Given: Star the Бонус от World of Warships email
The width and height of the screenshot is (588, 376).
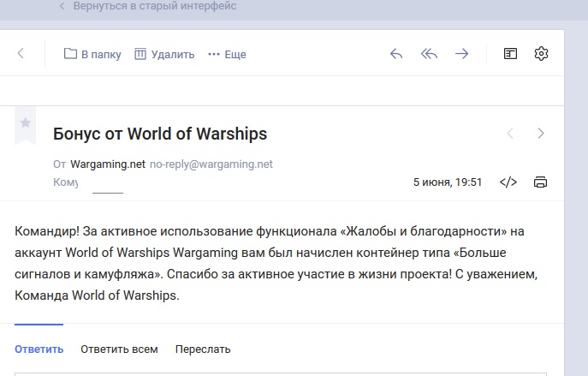Looking at the screenshot, I should (x=26, y=122).
